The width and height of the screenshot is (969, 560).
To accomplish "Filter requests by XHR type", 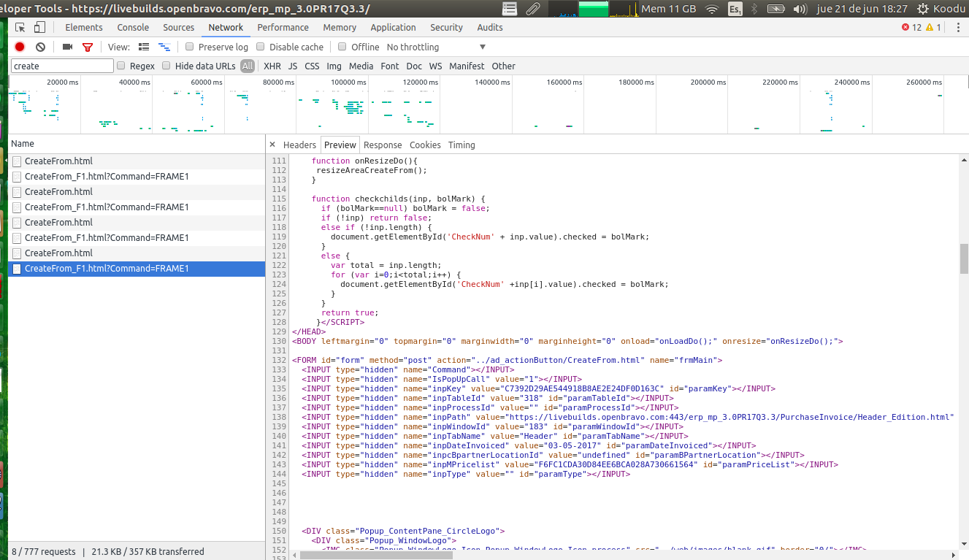I will click(272, 66).
